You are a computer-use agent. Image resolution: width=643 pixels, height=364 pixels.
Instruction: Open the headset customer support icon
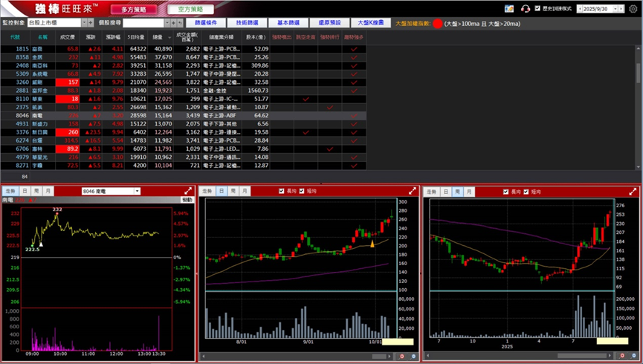[x=526, y=9]
